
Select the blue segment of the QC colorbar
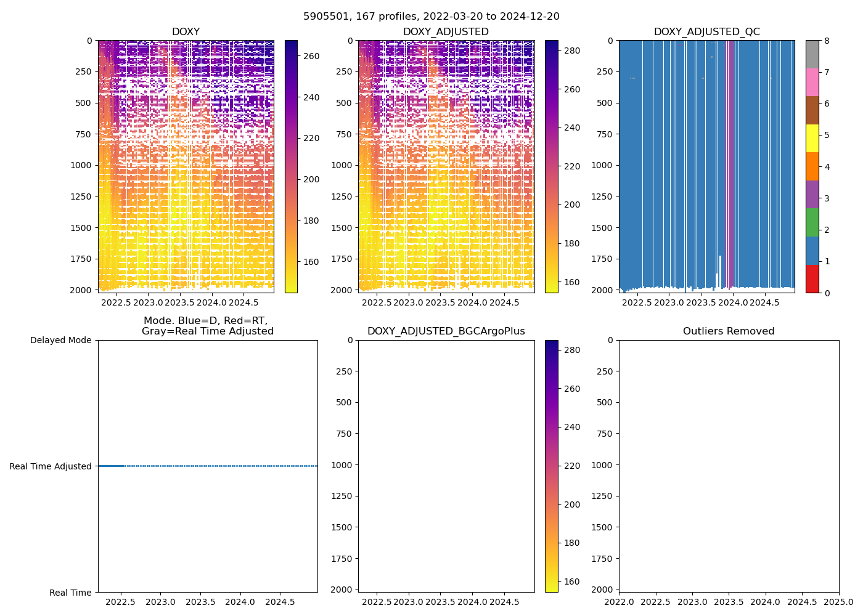(812, 251)
